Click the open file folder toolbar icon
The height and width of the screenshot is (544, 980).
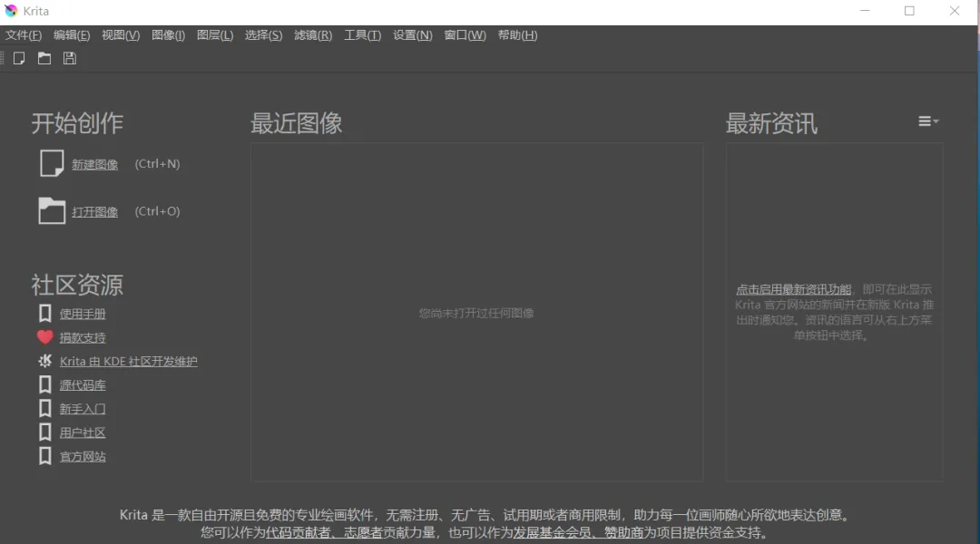(x=44, y=58)
